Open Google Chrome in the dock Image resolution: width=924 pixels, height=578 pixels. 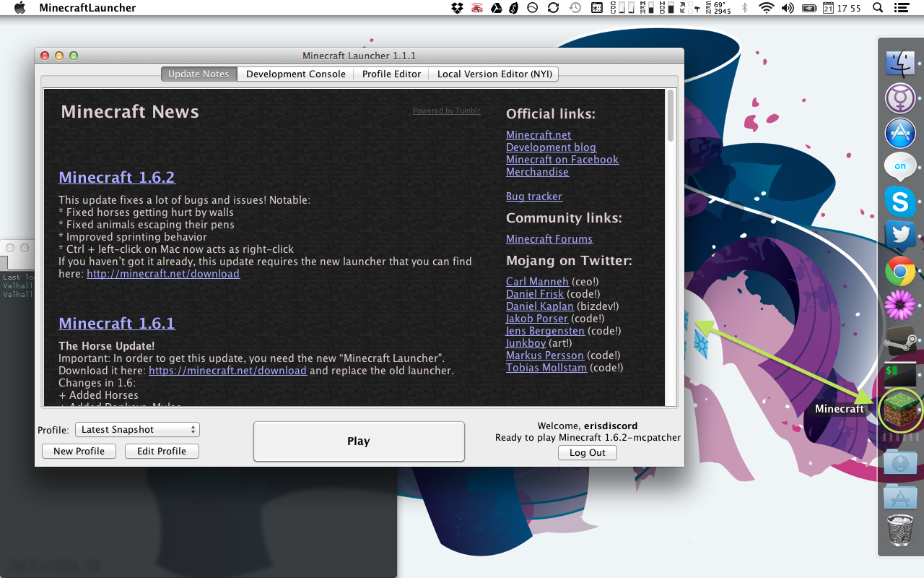[x=900, y=272]
